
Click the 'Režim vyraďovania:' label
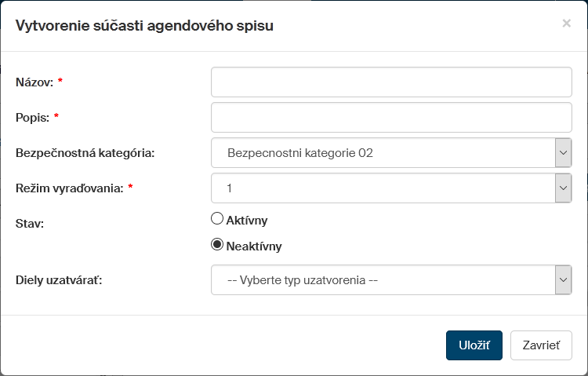click(69, 188)
